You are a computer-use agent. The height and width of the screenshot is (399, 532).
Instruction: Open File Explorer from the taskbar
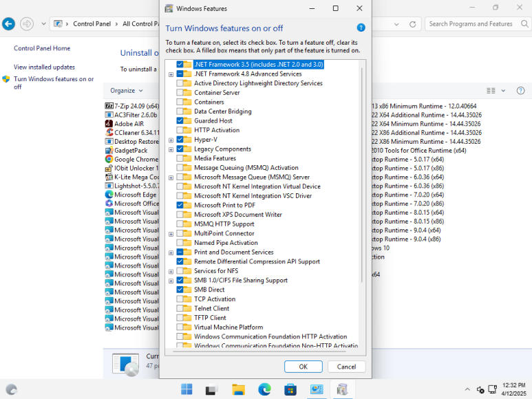[239, 389]
